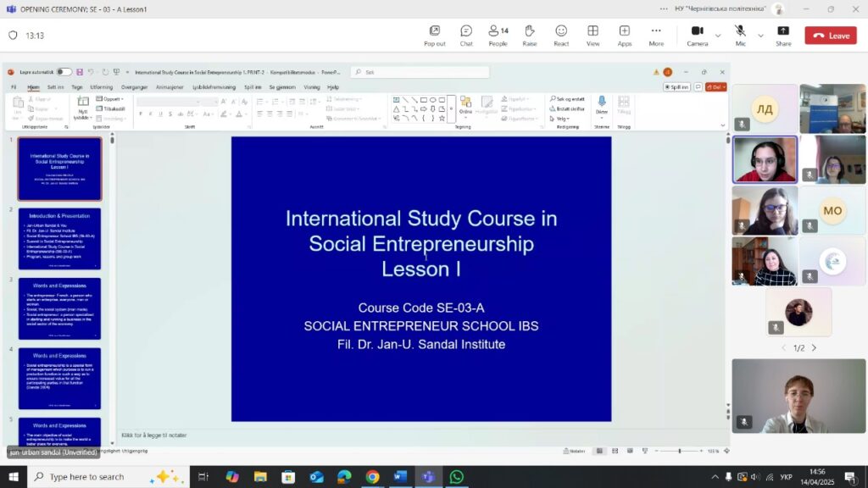Show the People participants list

(498, 36)
